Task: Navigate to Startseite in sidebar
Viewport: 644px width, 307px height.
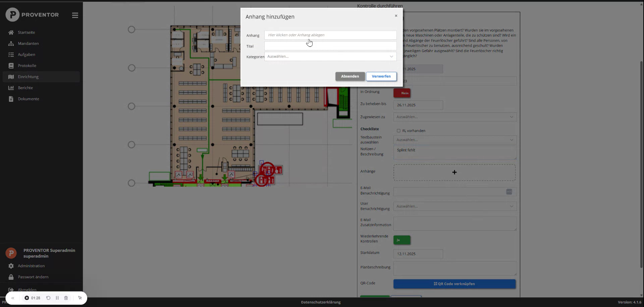Action: click(11, 32)
